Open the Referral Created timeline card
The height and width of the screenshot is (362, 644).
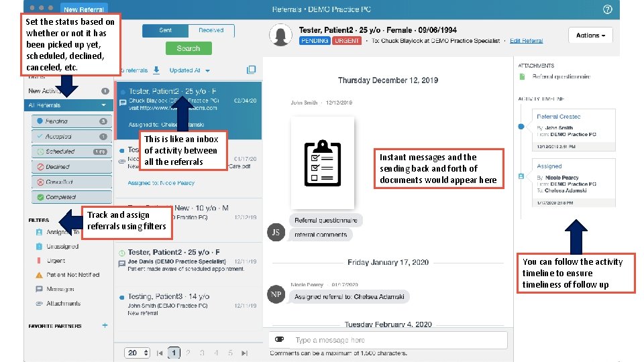point(574,129)
